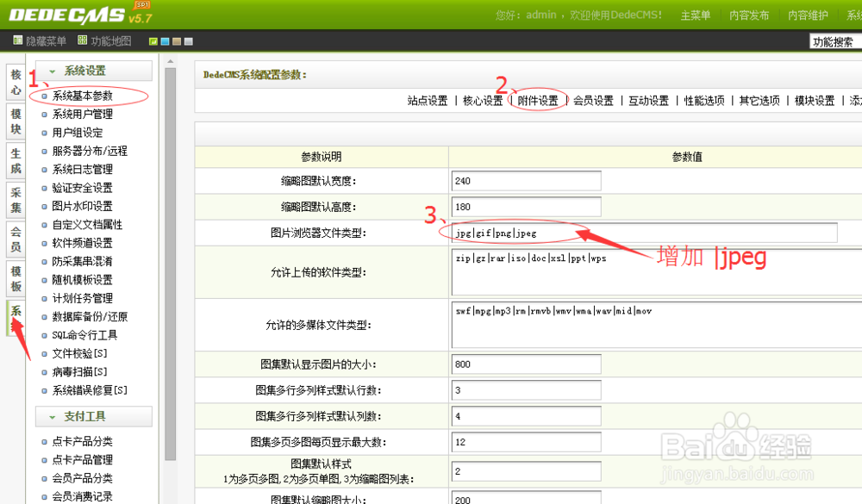Edit the 允许上传的软件类型 textarea

click(657, 272)
